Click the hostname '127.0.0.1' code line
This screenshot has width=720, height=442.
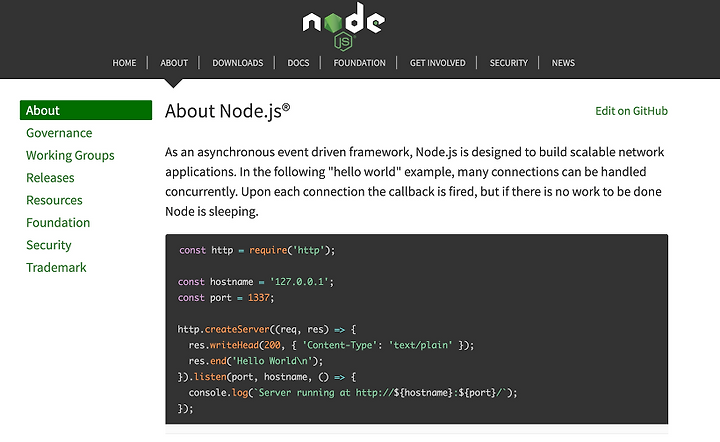(x=256, y=282)
